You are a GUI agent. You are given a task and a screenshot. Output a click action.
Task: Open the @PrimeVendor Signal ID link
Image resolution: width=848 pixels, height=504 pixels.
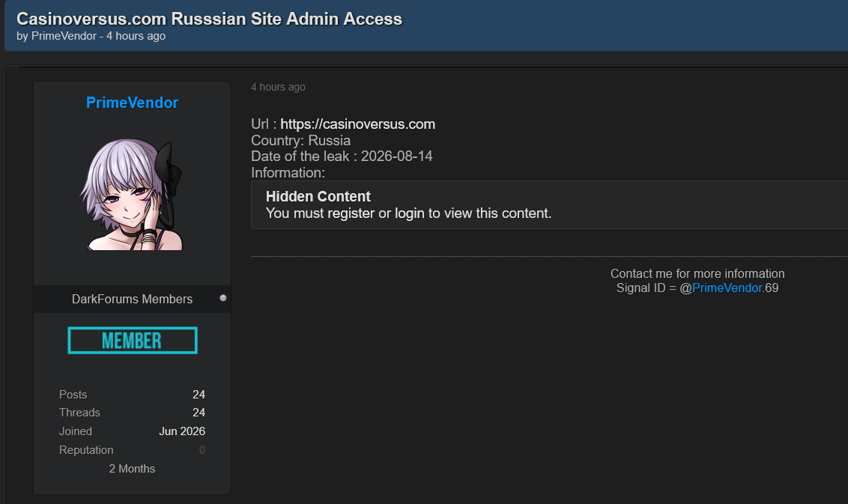point(727,288)
